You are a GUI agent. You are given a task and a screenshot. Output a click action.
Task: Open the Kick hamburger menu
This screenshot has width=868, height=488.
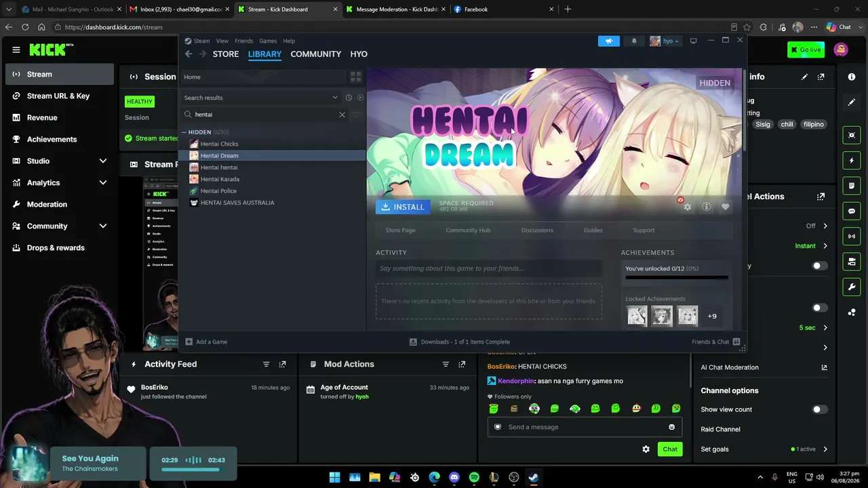click(16, 49)
